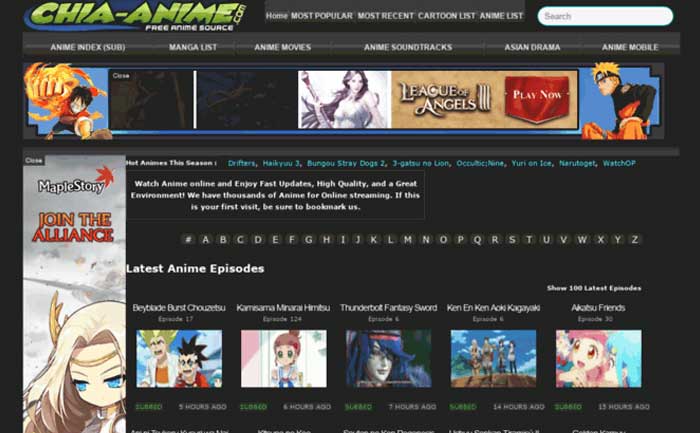Select letter G in alphabet index
This screenshot has height=433, width=700.
[x=308, y=239]
